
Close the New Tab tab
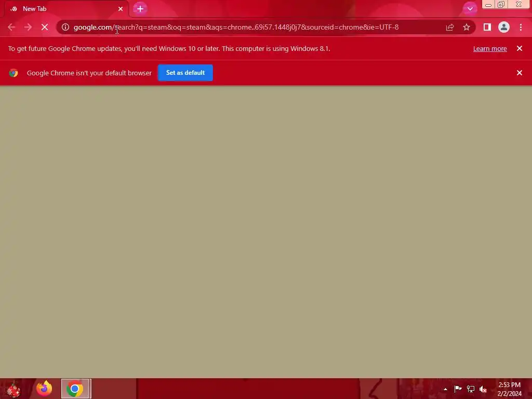point(121,9)
